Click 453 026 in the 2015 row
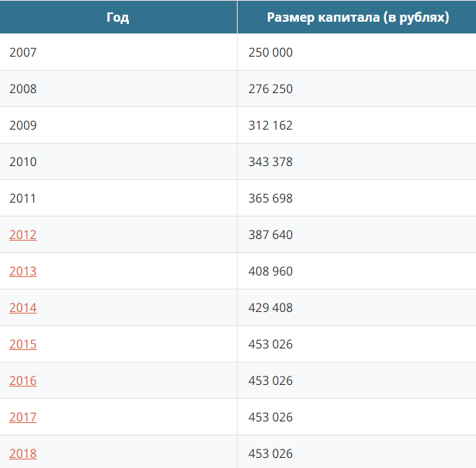The height and width of the screenshot is (468, 476). coord(270,344)
